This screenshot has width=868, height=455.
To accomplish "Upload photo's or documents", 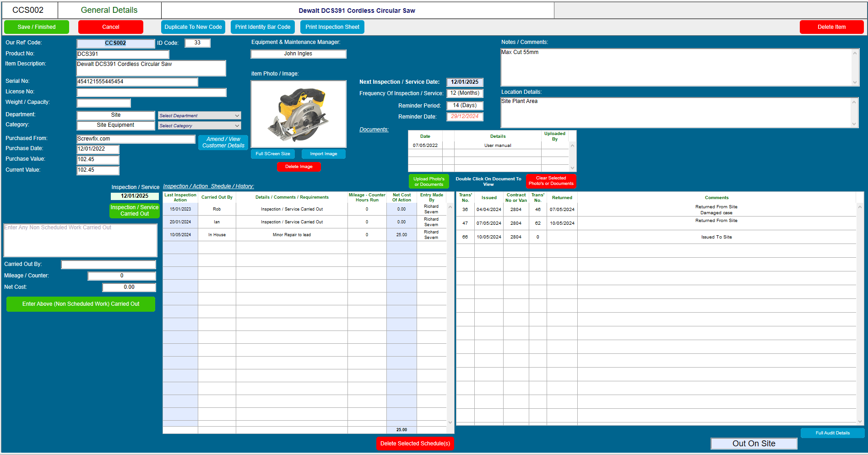I will click(429, 181).
